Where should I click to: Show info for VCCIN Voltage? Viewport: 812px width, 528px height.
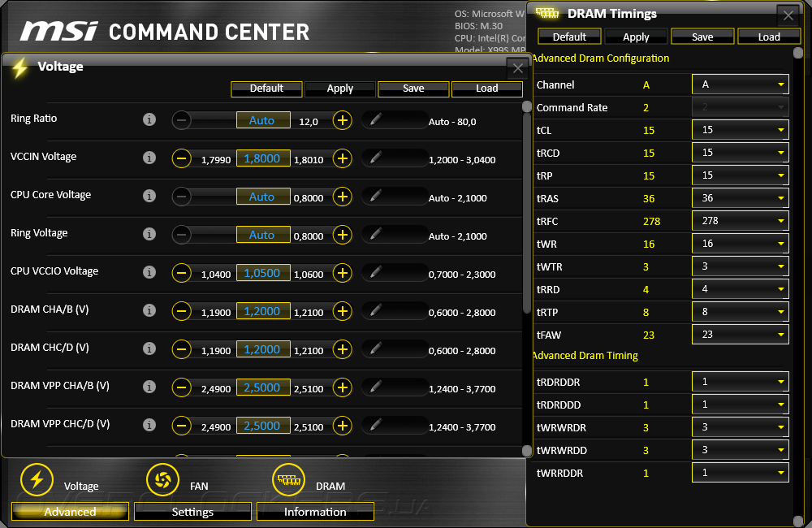(x=149, y=158)
